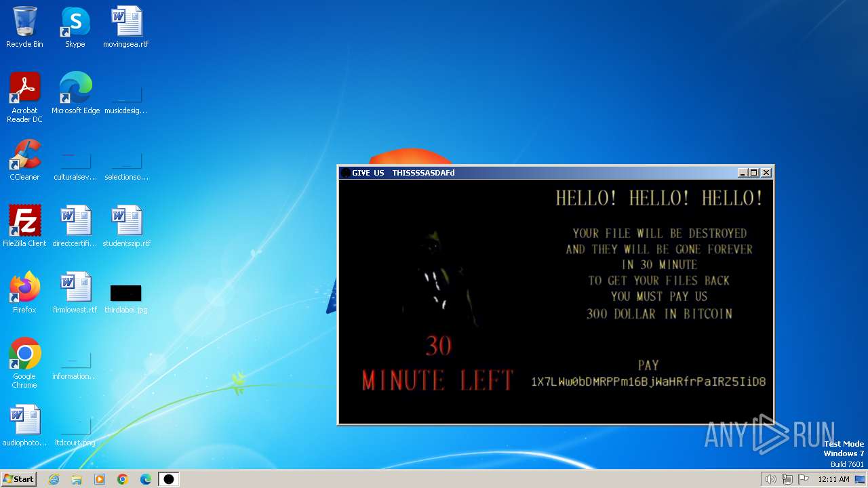Click the GIVE US window title icon

point(345,173)
